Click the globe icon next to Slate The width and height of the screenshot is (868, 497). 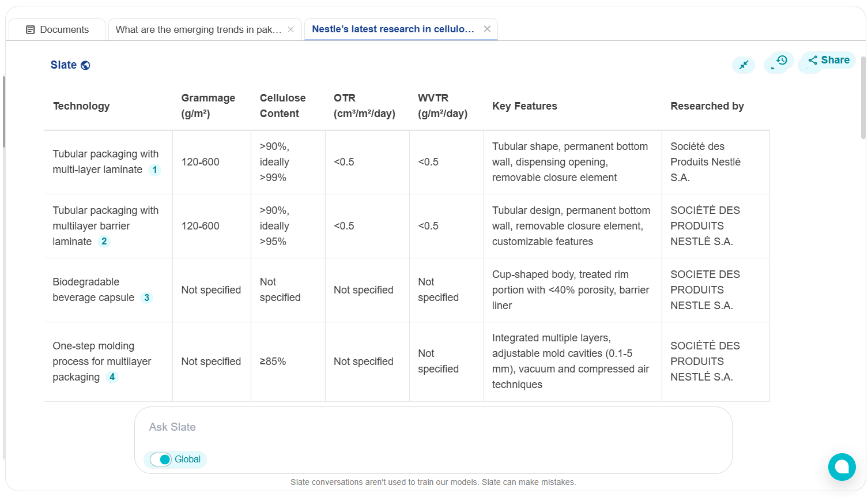(x=85, y=65)
